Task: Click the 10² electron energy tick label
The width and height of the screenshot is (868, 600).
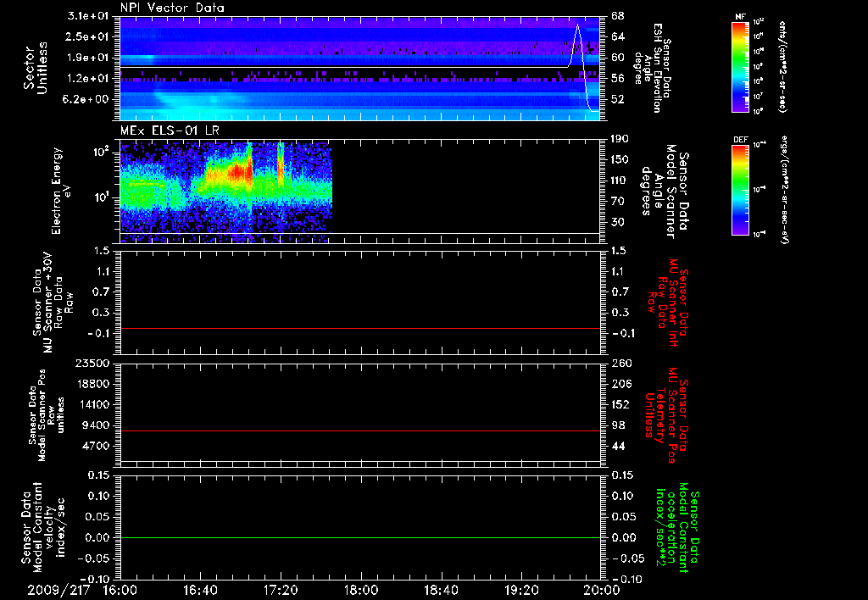Action: [101, 151]
